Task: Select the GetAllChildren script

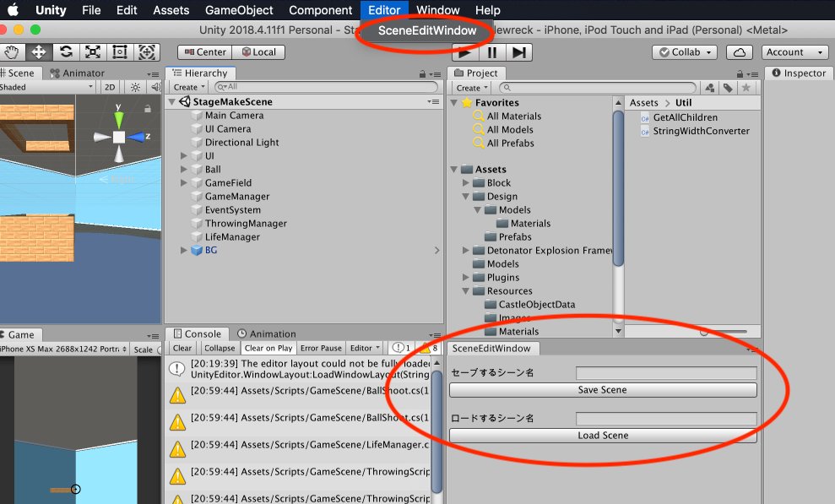Action: point(686,117)
